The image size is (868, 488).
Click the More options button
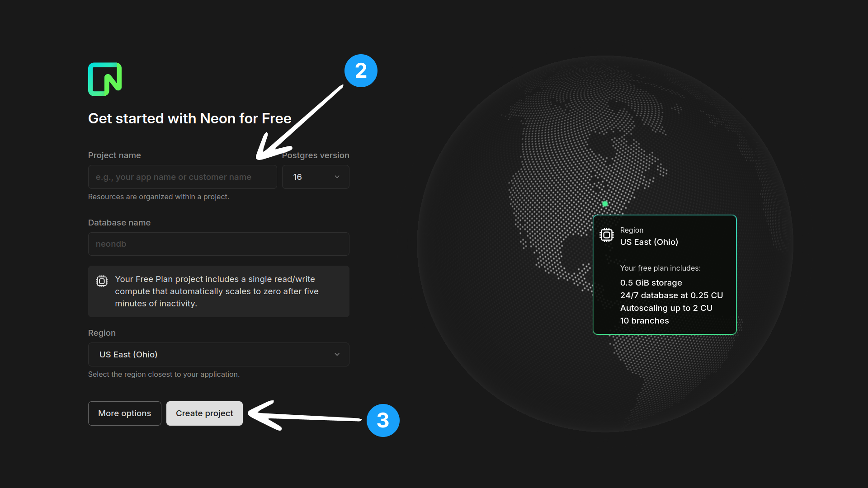[125, 413]
